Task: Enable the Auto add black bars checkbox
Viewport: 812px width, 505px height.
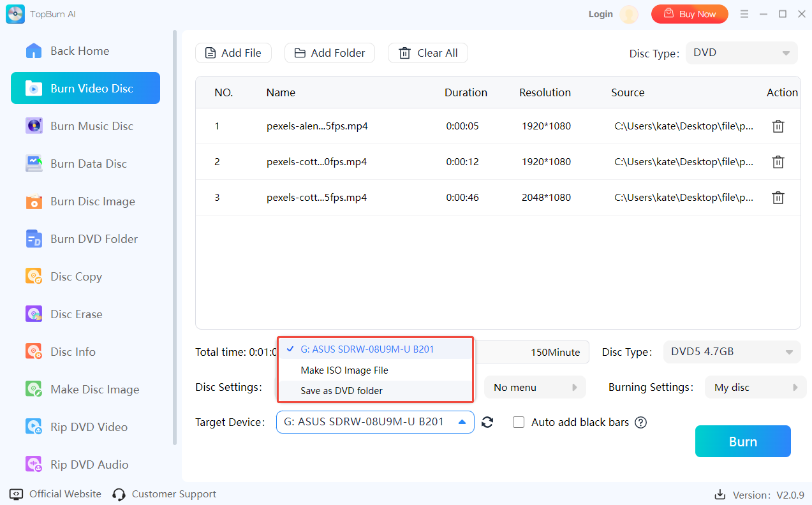Action: point(519,422)
